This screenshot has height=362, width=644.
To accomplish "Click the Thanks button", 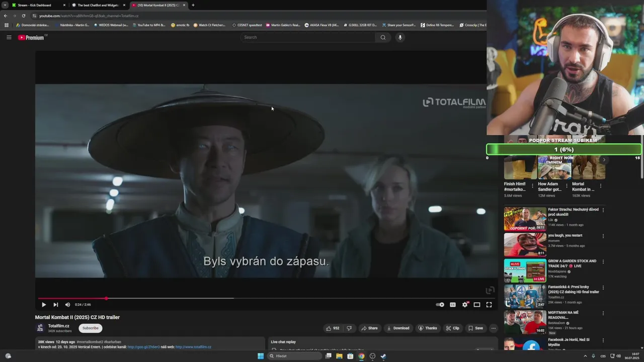I will [428, 328].
